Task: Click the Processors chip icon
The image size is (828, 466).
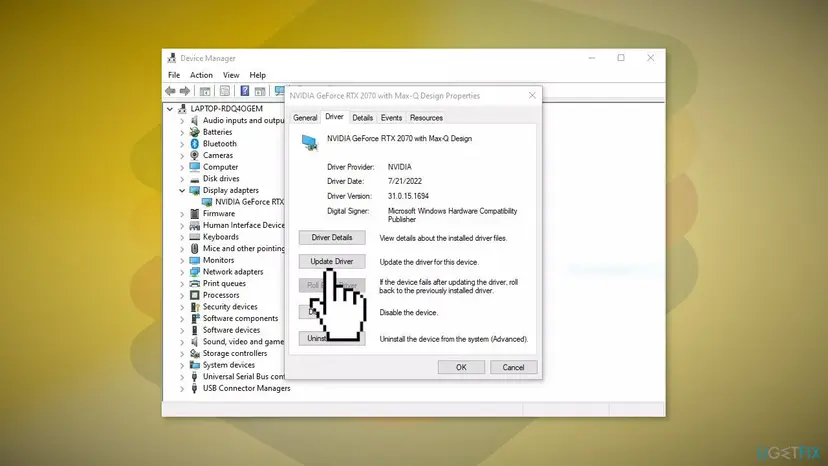Action: [x=194, y=295]
